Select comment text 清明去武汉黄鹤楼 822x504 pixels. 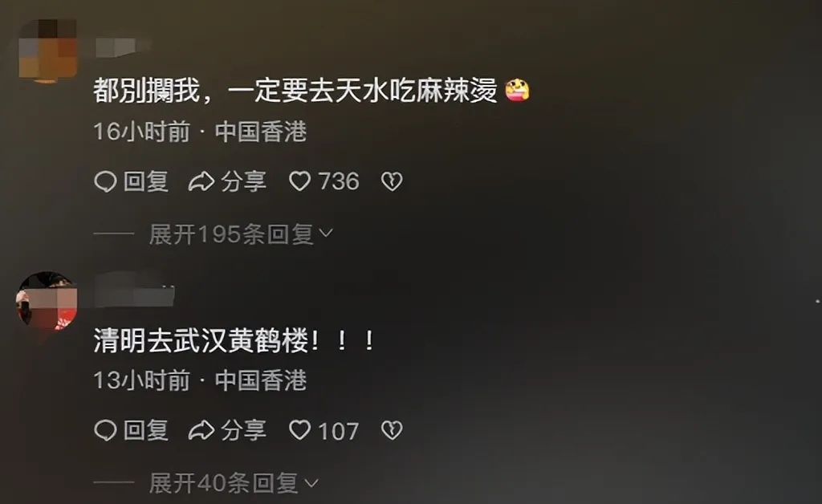coord(201,341)
